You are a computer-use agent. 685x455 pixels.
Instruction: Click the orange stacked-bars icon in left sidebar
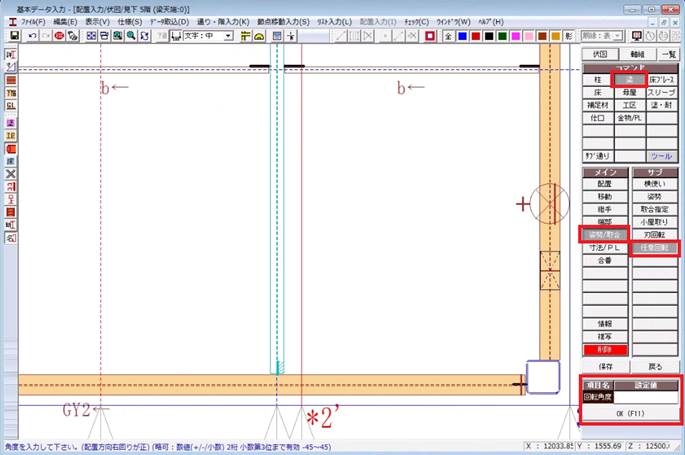click(11, 80)
